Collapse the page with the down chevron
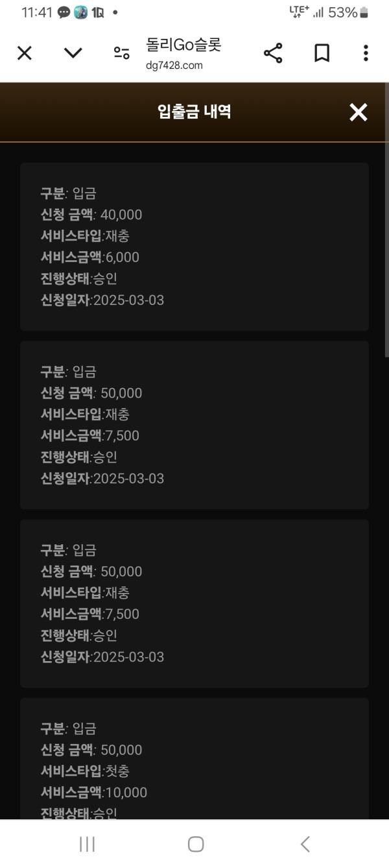The image size is (389, 868). click(x=73, y=53)
